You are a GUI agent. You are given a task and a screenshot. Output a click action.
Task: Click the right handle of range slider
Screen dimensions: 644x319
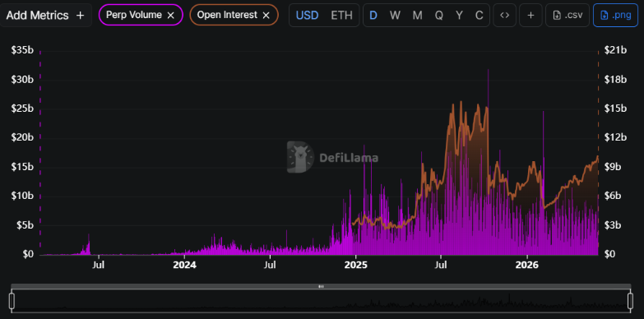(631, 301)
